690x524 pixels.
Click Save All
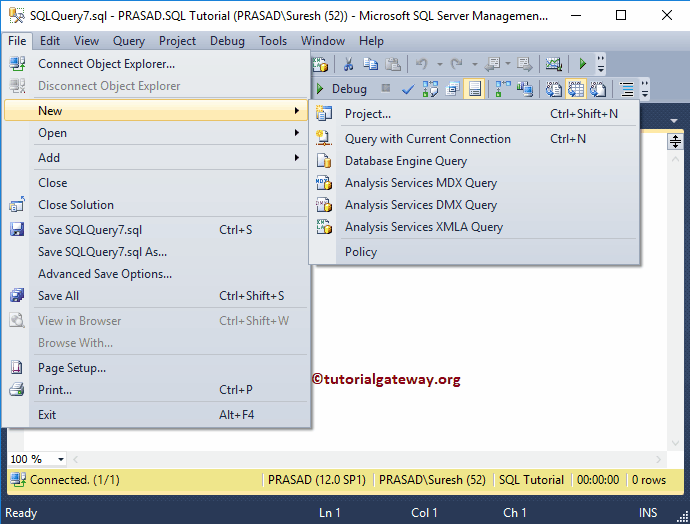tap(156, 296)
